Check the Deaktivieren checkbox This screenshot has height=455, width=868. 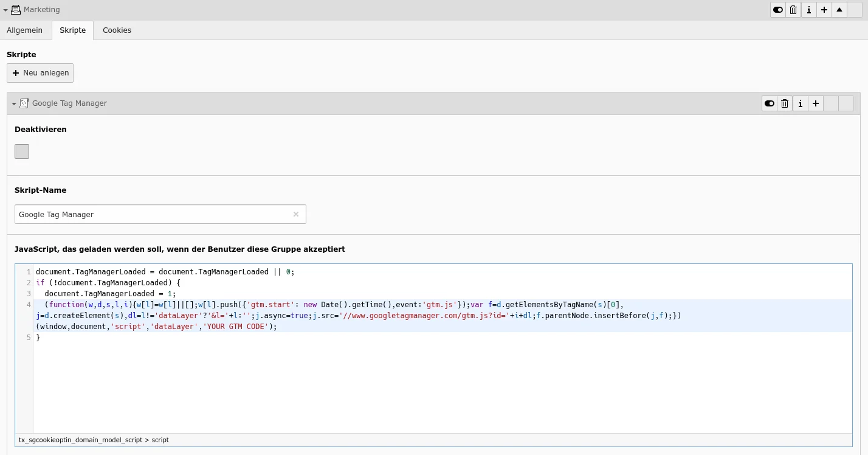21,151
